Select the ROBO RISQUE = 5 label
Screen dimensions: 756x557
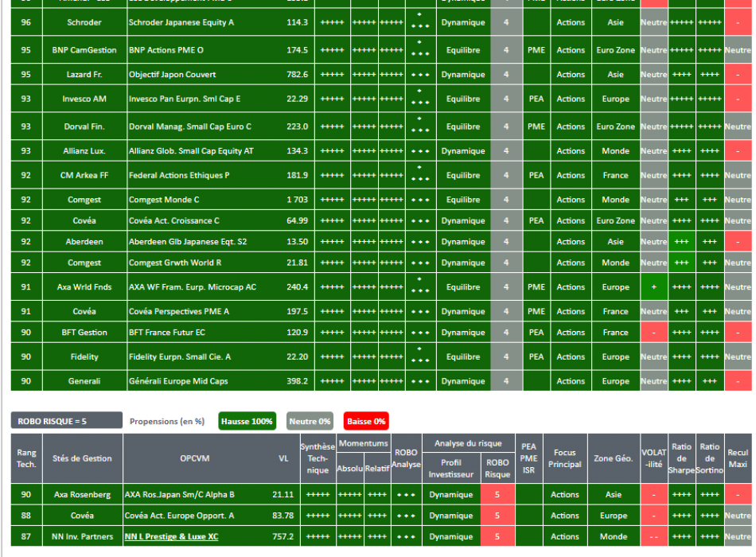pos(67,421)
